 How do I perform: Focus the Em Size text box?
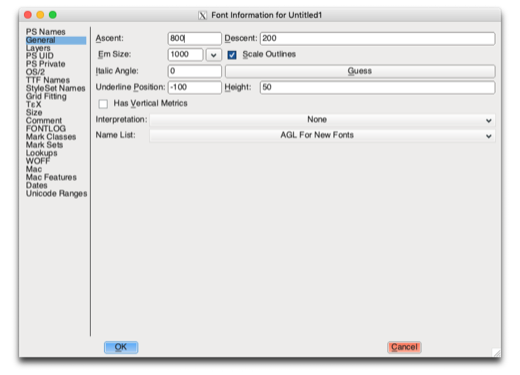(x=185, y=54)
